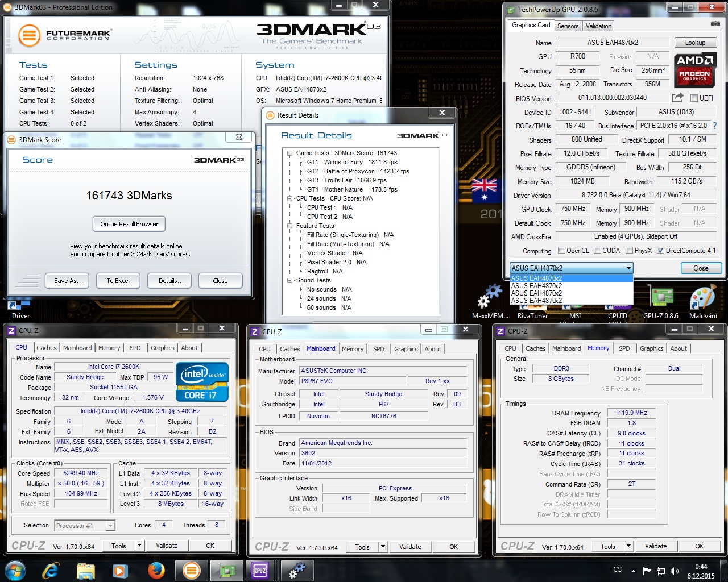Screen dimensions: 728x582
Task: Open Tools dropdown arrow in CPU-Z Memory window
Action: [x=628, y=546]
